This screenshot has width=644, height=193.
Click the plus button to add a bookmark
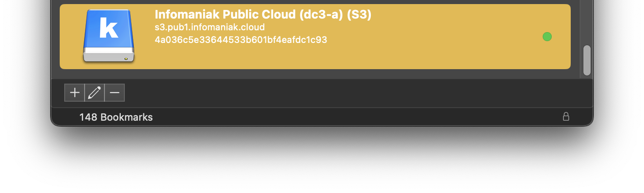(75, 93)
